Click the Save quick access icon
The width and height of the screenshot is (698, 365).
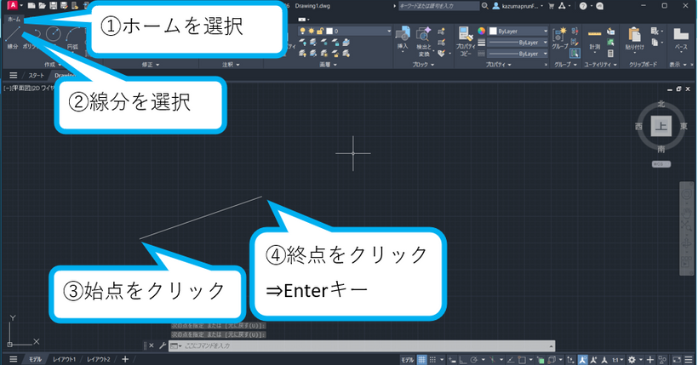(x=53, y=6)
